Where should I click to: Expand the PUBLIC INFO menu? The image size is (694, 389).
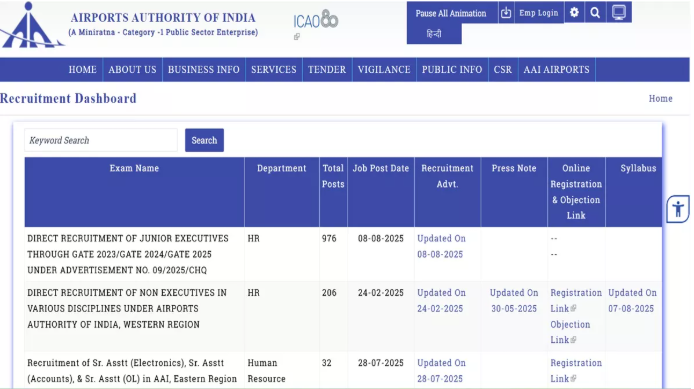click(452, 69)
